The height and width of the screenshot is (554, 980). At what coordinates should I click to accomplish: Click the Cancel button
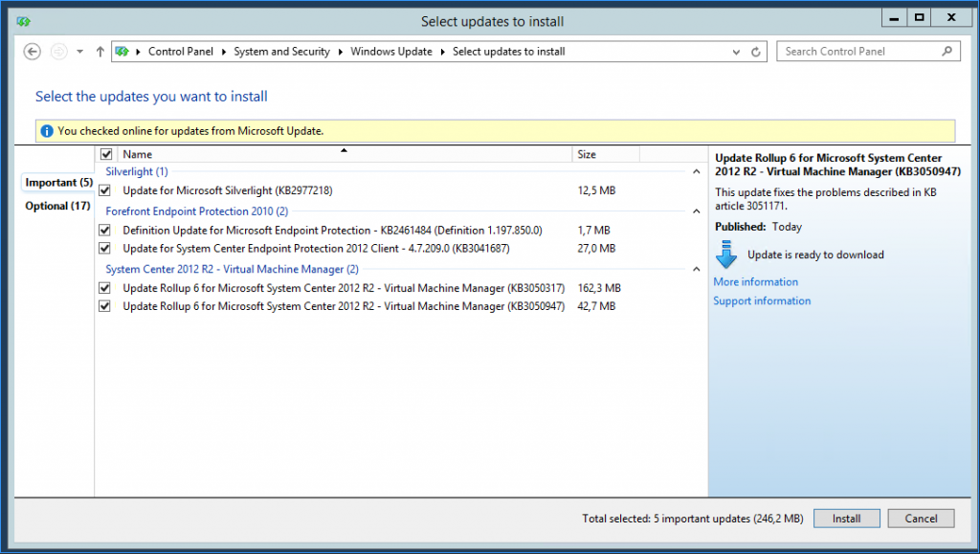click(x=921, y=519)
